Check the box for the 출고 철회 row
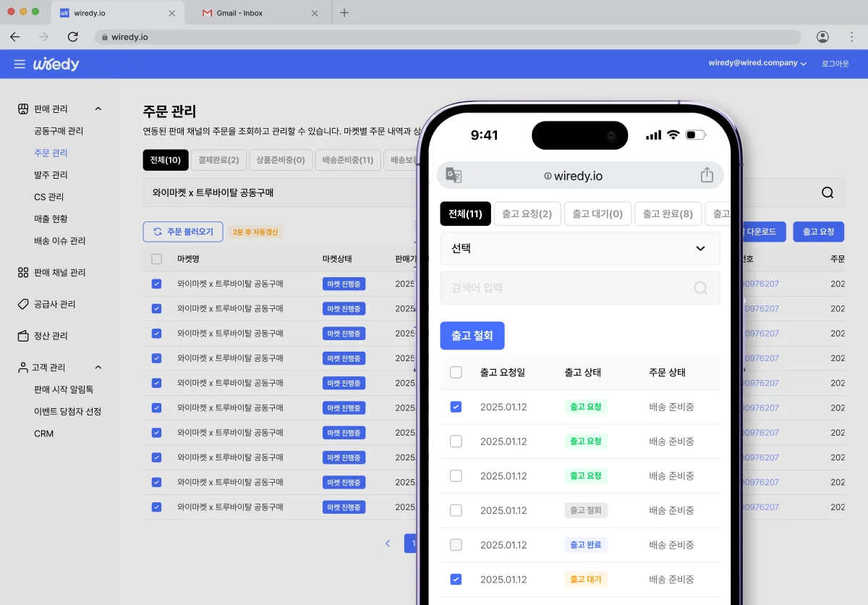Image resolution: width=868 pixels, height=605 pixels. pos(456,510)
